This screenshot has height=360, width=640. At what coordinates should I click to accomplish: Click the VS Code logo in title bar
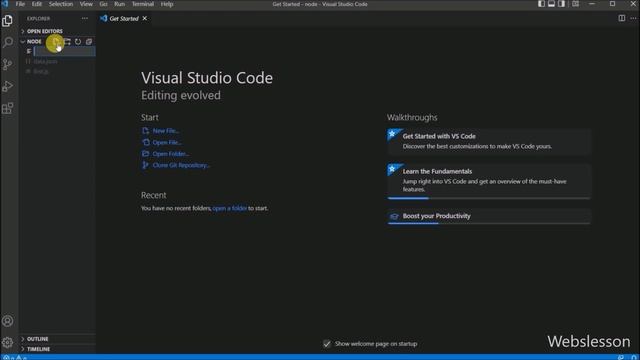5,4
